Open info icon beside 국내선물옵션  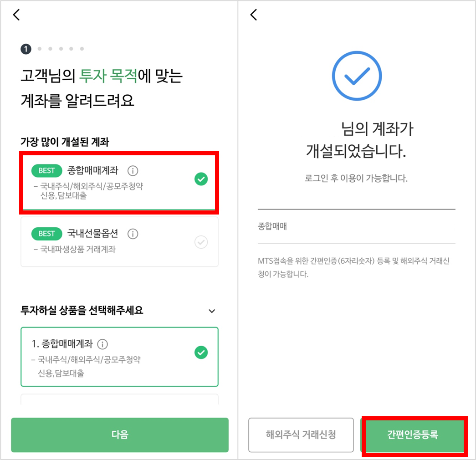coord(133,234)
